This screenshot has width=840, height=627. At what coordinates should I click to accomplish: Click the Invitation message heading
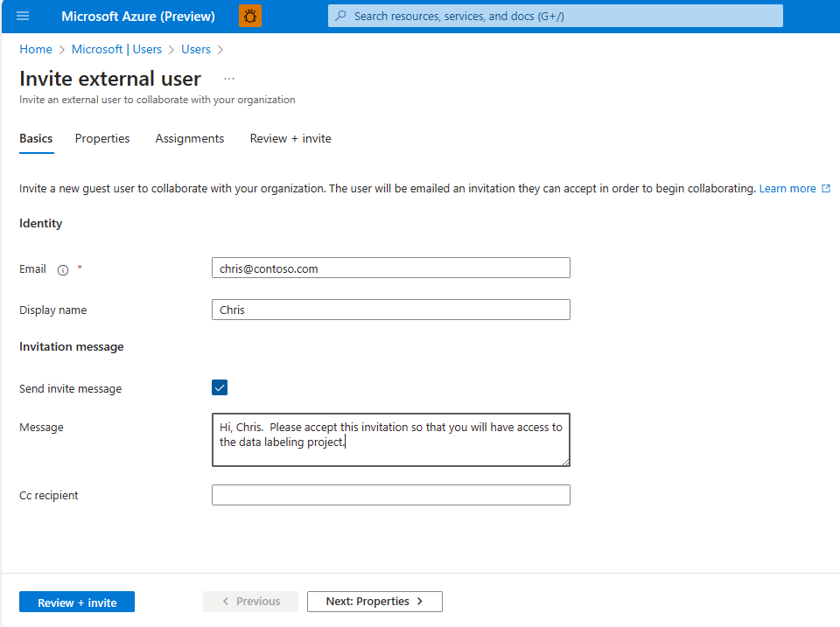[71, 346]
